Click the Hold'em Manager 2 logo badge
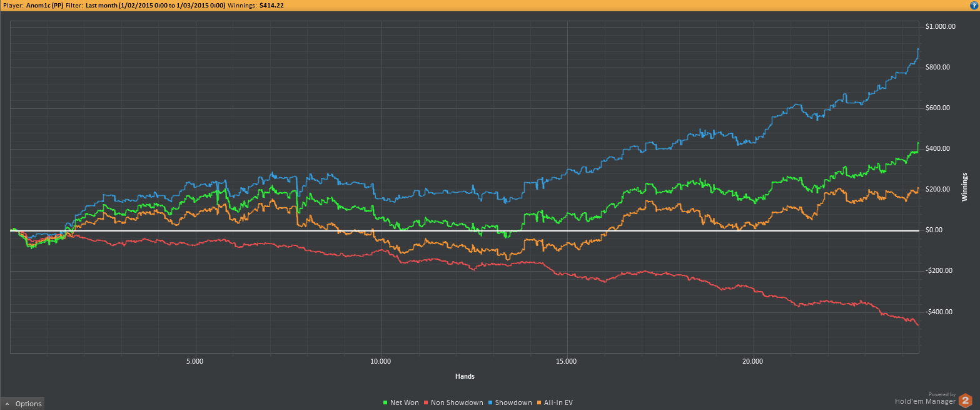 click(x=966, y=401)
